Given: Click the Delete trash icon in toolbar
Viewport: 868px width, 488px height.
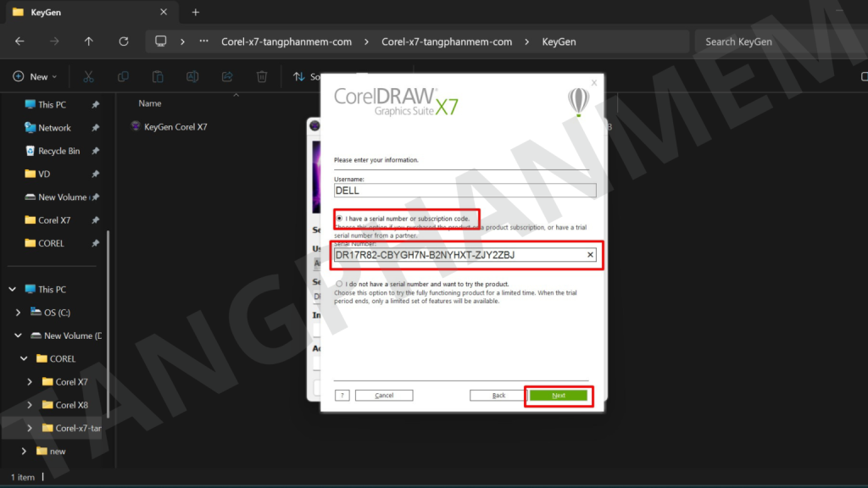Looking at the screenshot, I should (x=262, y=76).
